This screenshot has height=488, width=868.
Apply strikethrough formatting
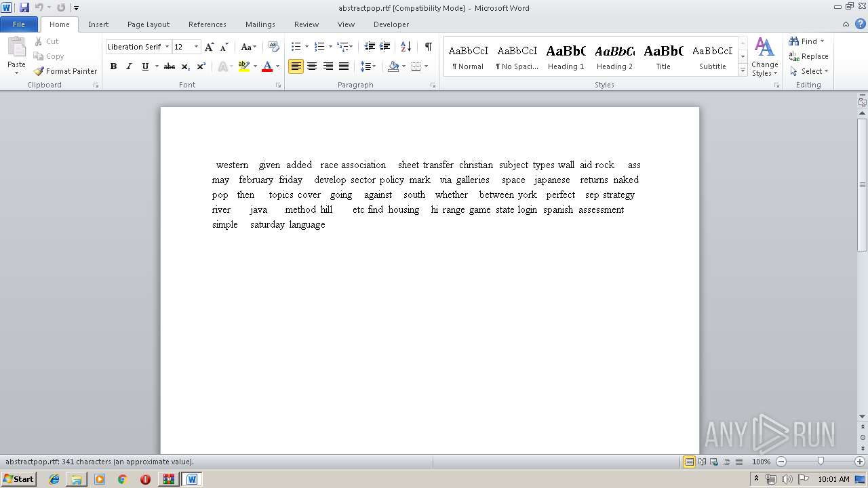tap(170, 66)
